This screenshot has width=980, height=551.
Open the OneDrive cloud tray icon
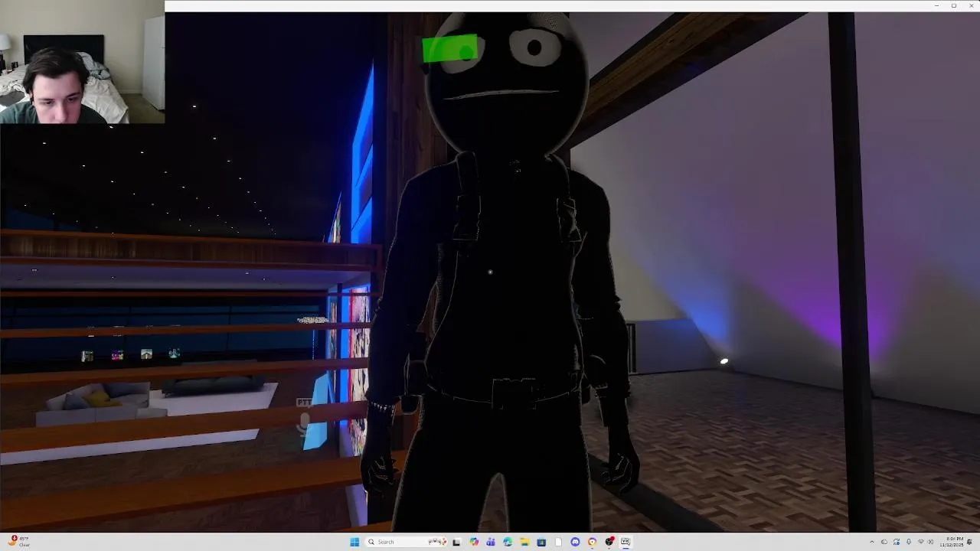pos(884,542)
